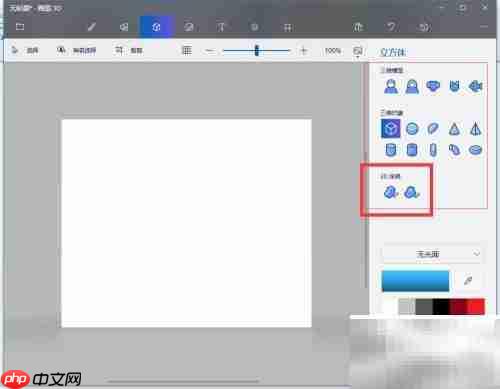Image resolution: width=500 pixels, height=389 pixels.
Task: Choose the white color swatch
Action: click(x=390, y=306)
